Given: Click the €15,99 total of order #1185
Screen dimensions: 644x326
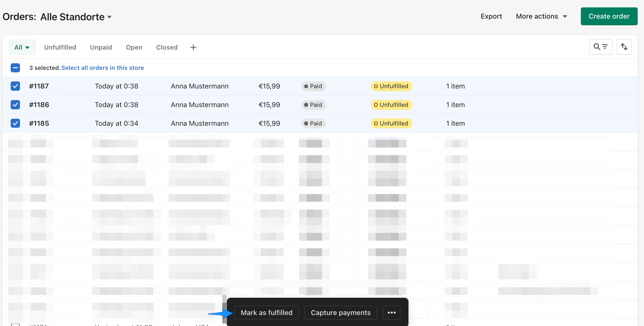Looking at the screenshot, I should [269, 123].
